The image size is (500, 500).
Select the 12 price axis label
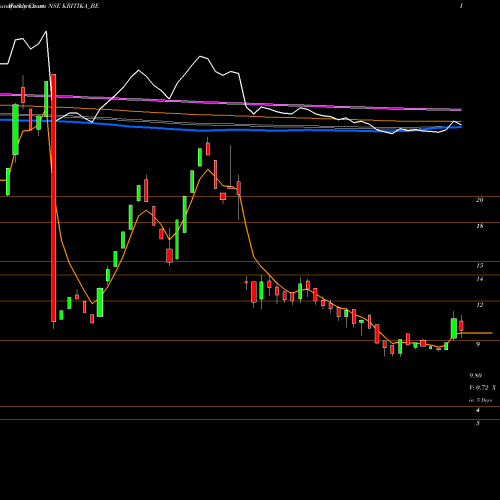point(479,305)
